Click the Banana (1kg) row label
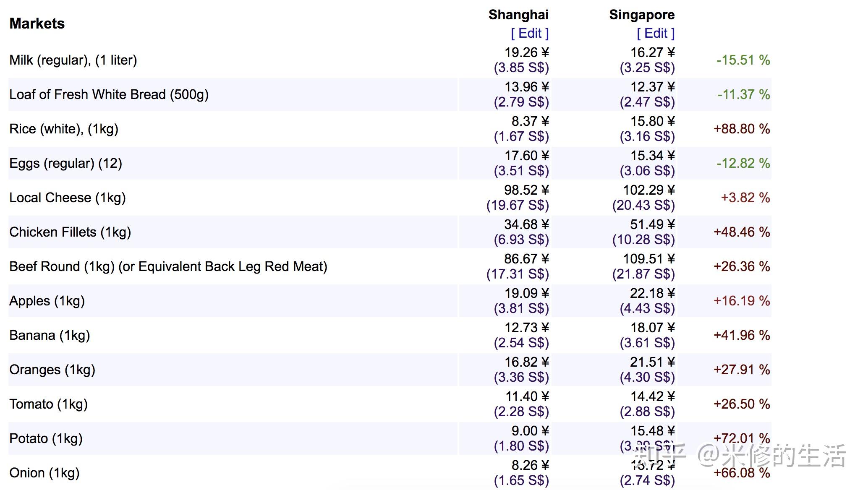Image resolution: width=868 pixels, height=490 pixels. click(x=50, y=335)
